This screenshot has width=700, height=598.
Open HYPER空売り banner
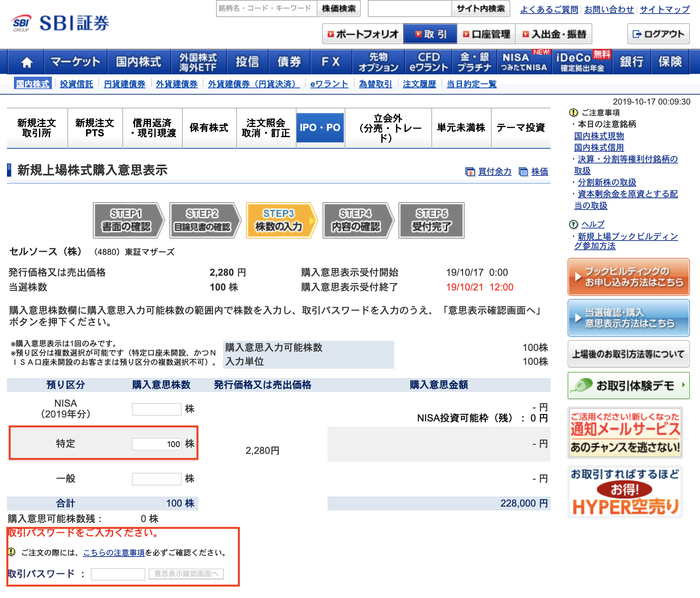click(x=625, y=492)
